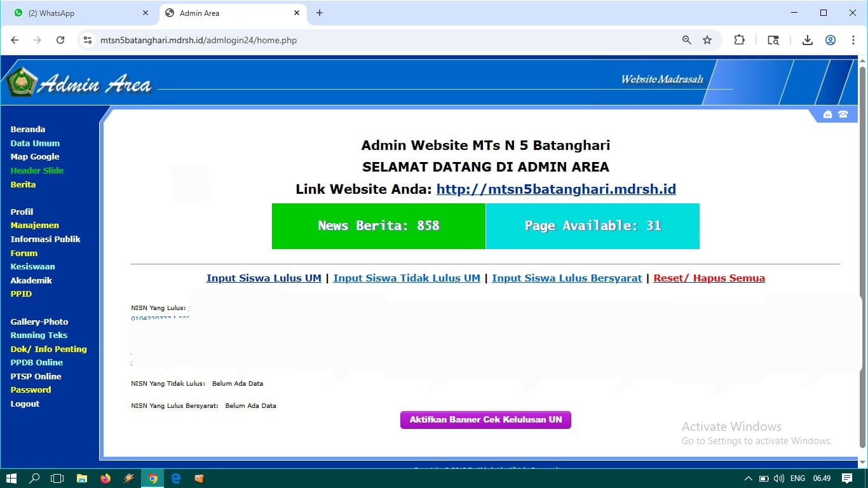Viewport: 868px width, 488px height.
Task: Open the Reset/ Hapus Semua link
Action: click(709, 278)
